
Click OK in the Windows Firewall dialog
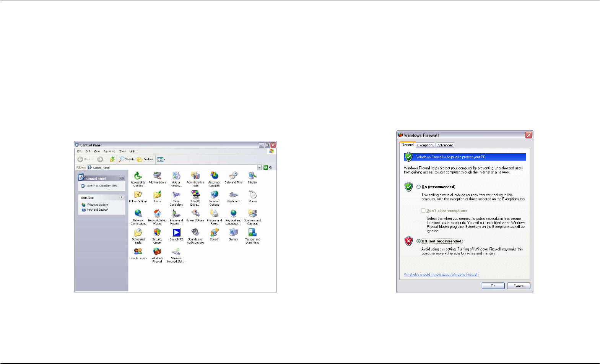pyautogui.click(x=493, y=286)
